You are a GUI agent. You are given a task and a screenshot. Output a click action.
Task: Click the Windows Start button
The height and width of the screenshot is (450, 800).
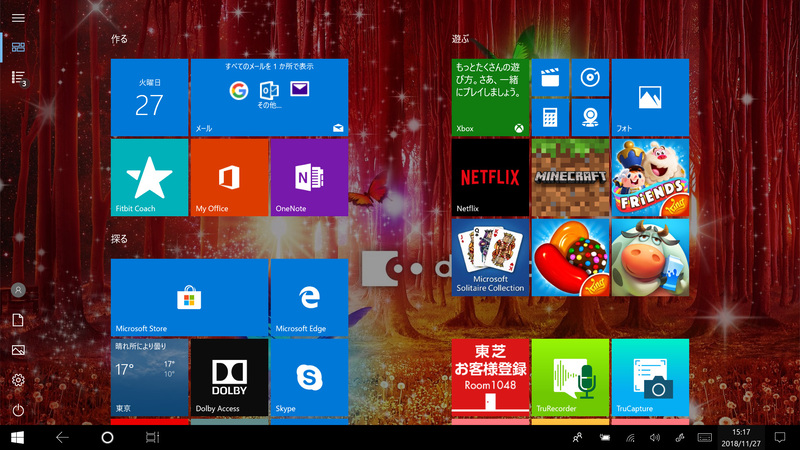[17, 437]
